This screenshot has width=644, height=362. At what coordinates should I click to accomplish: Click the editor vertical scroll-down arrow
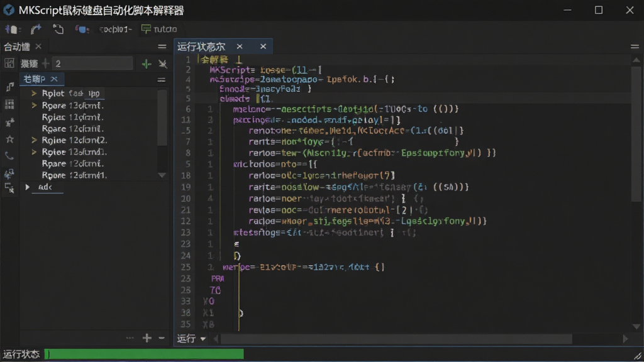(x=636, y=327)
